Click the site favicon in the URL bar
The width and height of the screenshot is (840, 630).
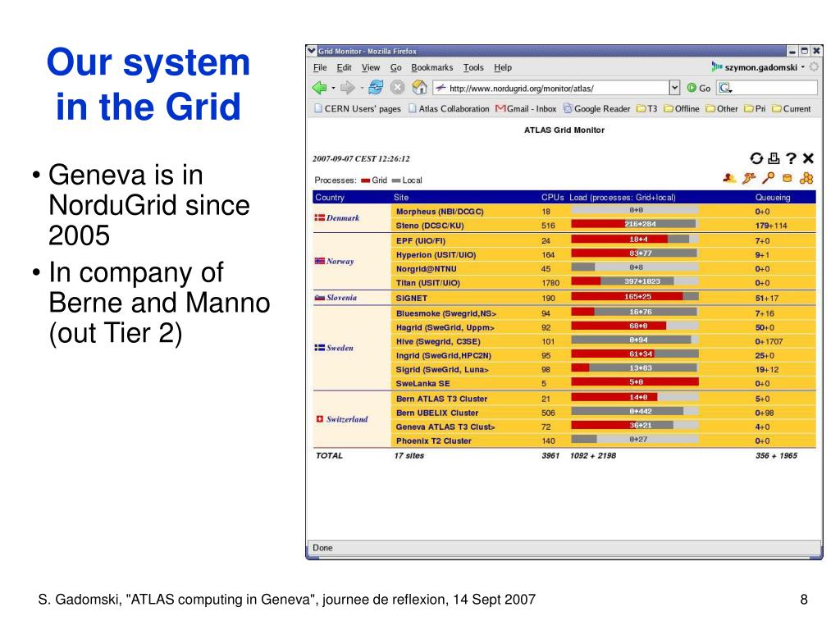click(x=441, y=88)
